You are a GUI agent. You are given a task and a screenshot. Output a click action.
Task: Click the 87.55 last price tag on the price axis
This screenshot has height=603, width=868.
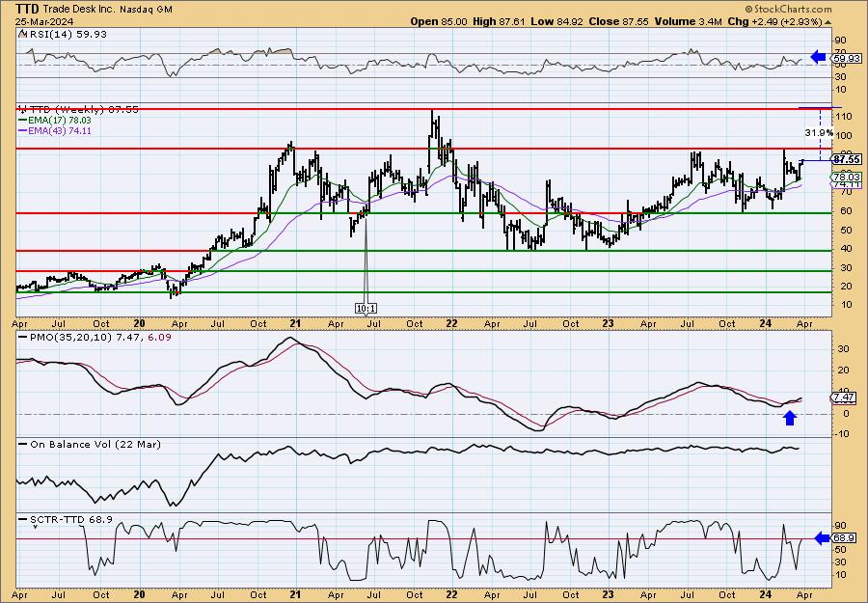point(847,159)
